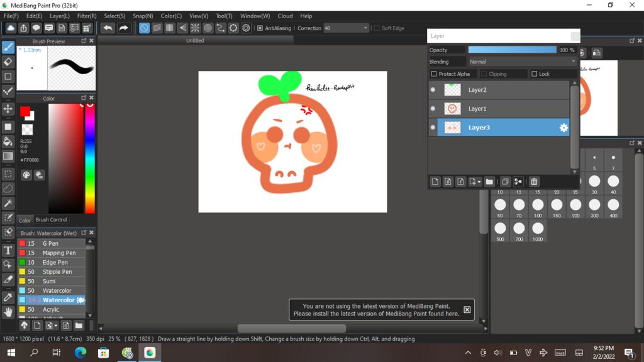
Task: Open the Select menu
Action: coord(114,16)
